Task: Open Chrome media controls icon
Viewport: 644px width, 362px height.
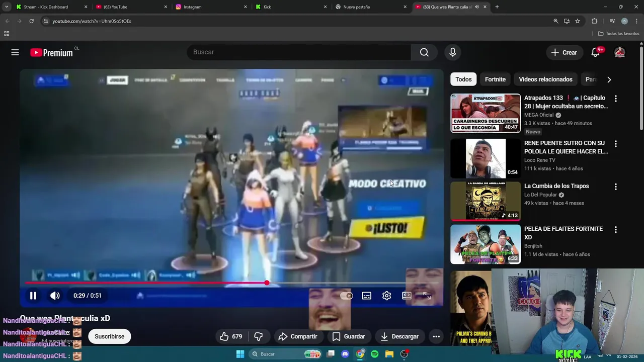Action: coord(612,21)
